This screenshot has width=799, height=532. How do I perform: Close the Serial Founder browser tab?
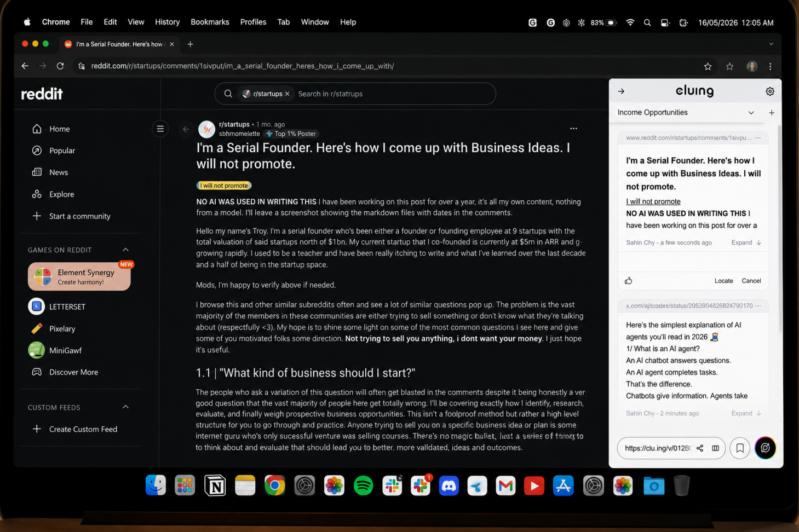[x=172, y=44]
